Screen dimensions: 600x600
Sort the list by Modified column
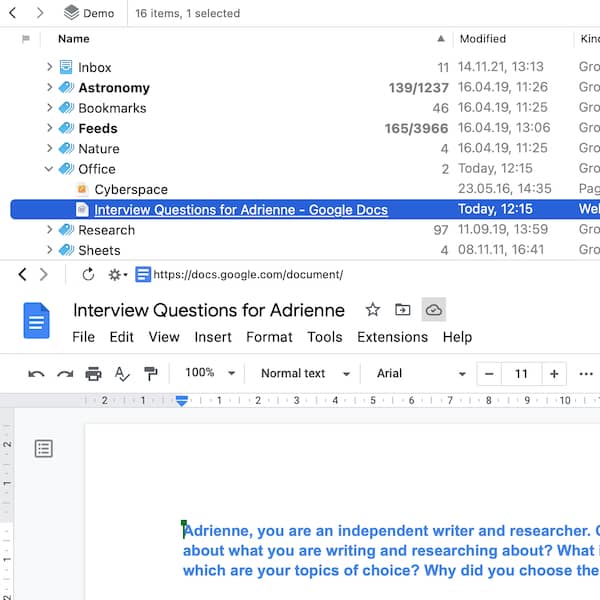click(x=483, y=39)
